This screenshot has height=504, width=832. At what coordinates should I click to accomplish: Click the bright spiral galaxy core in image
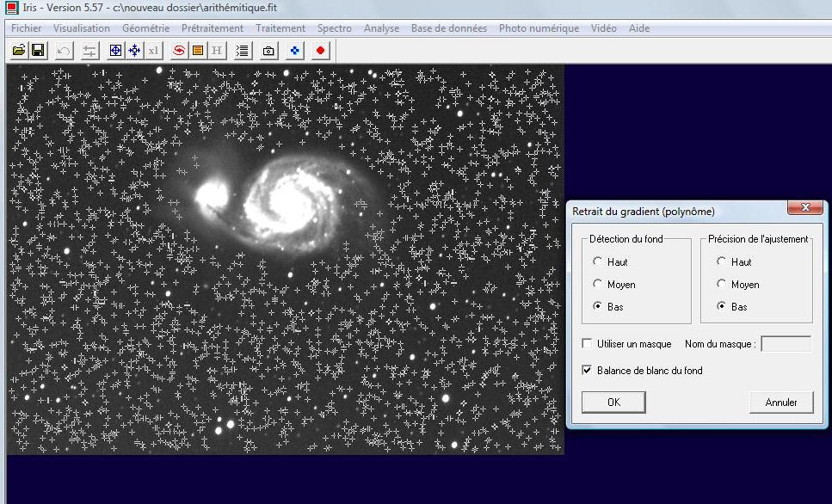tap(291, 203)
